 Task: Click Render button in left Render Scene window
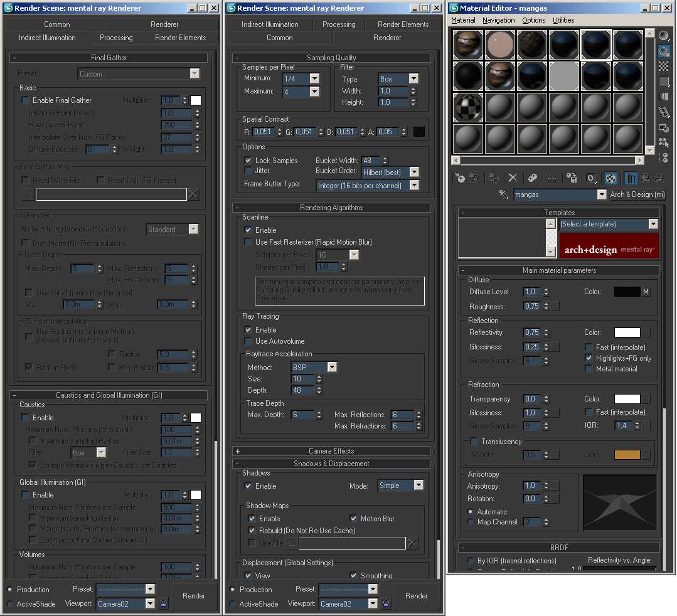click(x=193, y=596)
